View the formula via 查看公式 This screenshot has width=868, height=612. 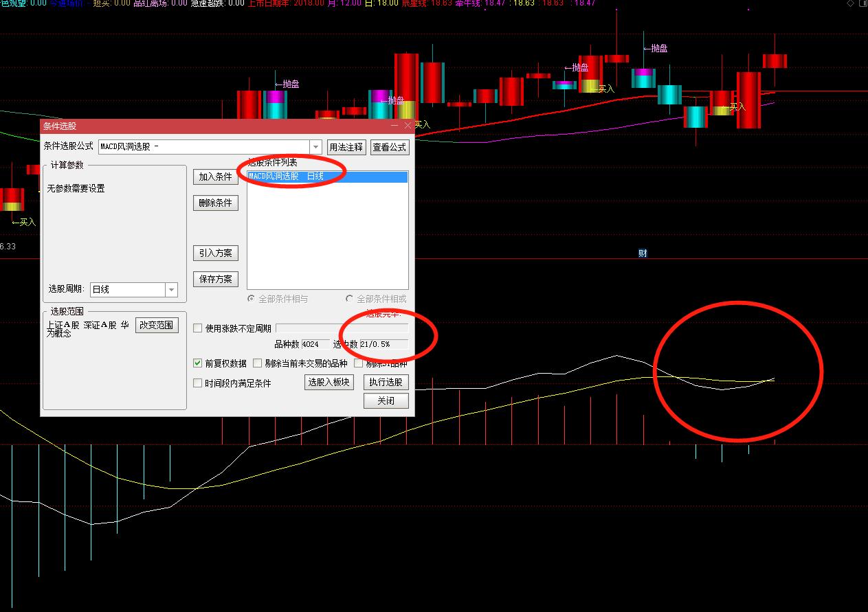390,147
